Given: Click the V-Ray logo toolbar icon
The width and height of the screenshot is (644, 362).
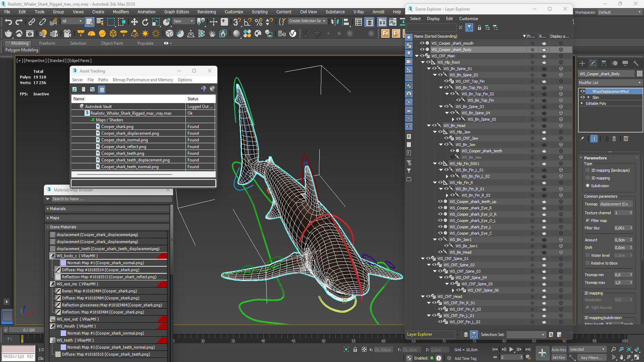Looking at the screenshot, I should (293, 34).
